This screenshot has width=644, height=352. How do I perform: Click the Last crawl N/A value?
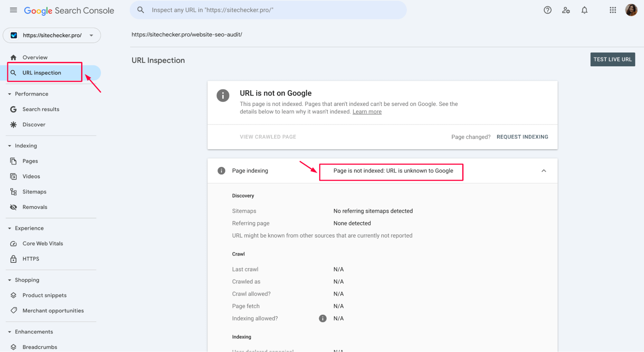click(x=338, y=269)
